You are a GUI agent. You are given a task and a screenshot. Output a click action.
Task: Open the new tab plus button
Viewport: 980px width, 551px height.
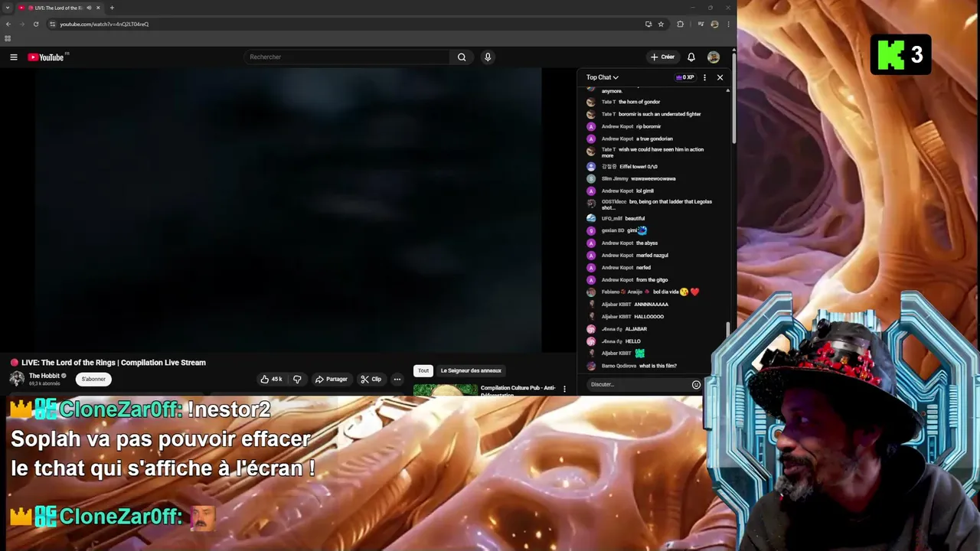[112, 8]
